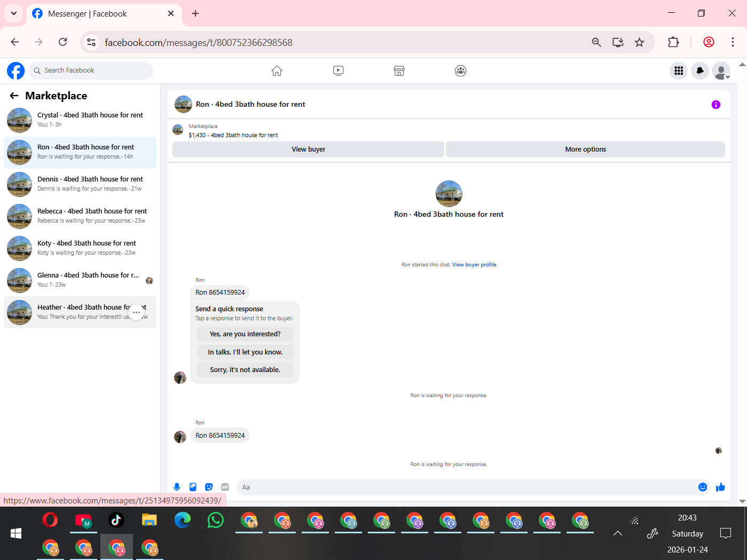Open File Explorer from taskbar
Image resolution: width=747 pixels, height=560 pixels.
tap(150, 520)
